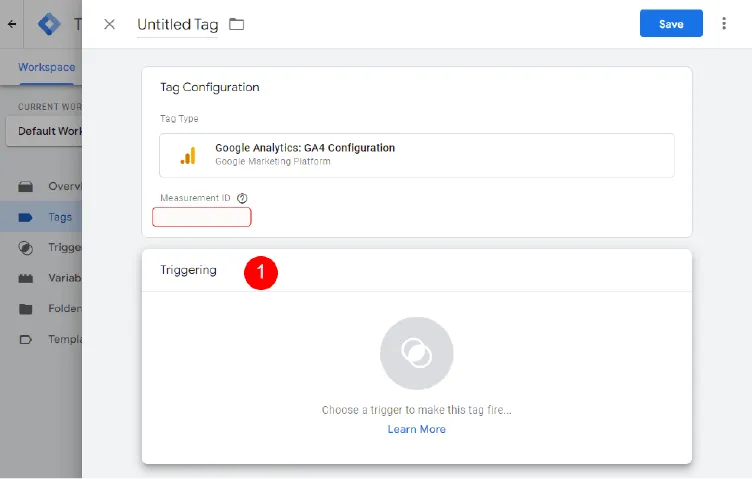Rename the Untitled Tag title field
The image size is (752, 479).
(x=177, y=24)
